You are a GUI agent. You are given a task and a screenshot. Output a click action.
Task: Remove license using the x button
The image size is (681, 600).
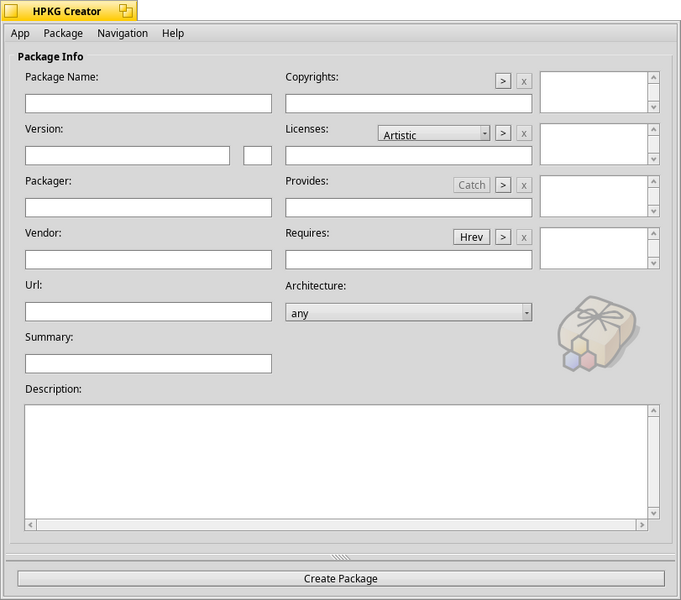[x=524, y=133]
